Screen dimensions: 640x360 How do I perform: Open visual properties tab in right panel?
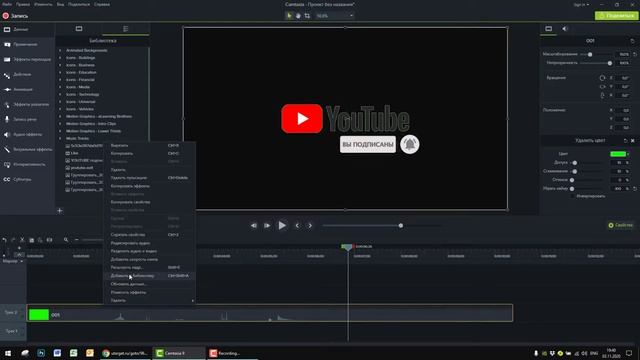(549, 29)
